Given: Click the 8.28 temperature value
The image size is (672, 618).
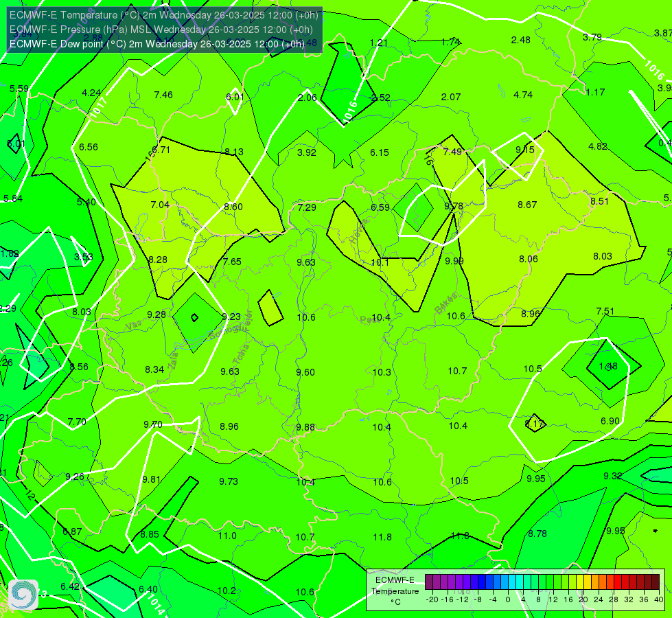Looking at the screenshot, I should [x=158, y=260].
